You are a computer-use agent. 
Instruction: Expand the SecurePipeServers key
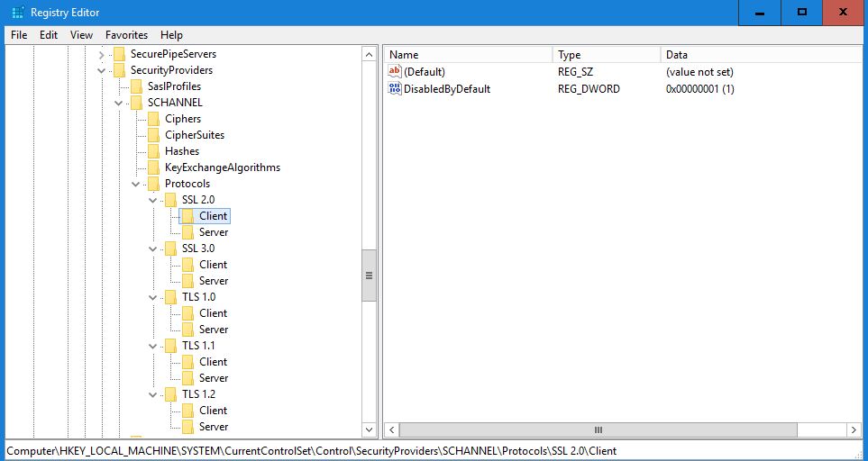[101, 55]
